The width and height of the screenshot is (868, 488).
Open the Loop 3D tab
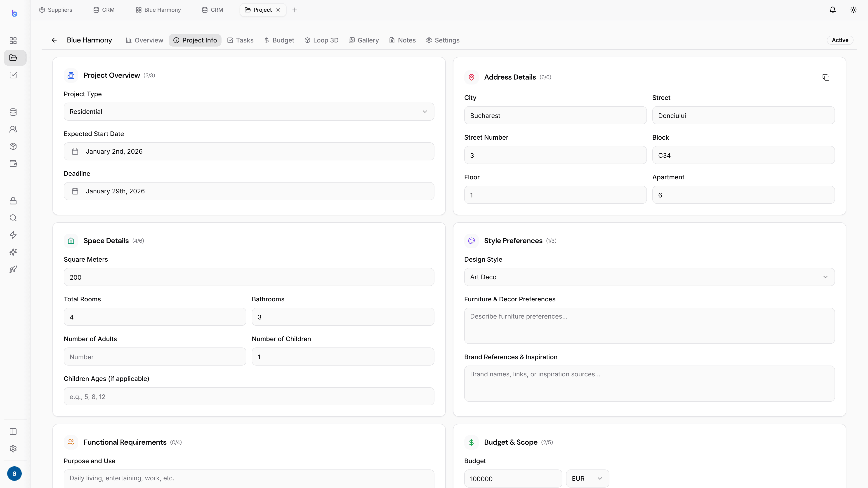(321, 40)
